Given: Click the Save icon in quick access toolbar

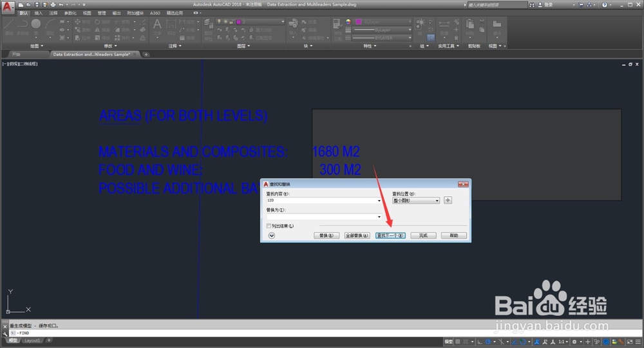Looking at the screenshot, I should (37, 5).
